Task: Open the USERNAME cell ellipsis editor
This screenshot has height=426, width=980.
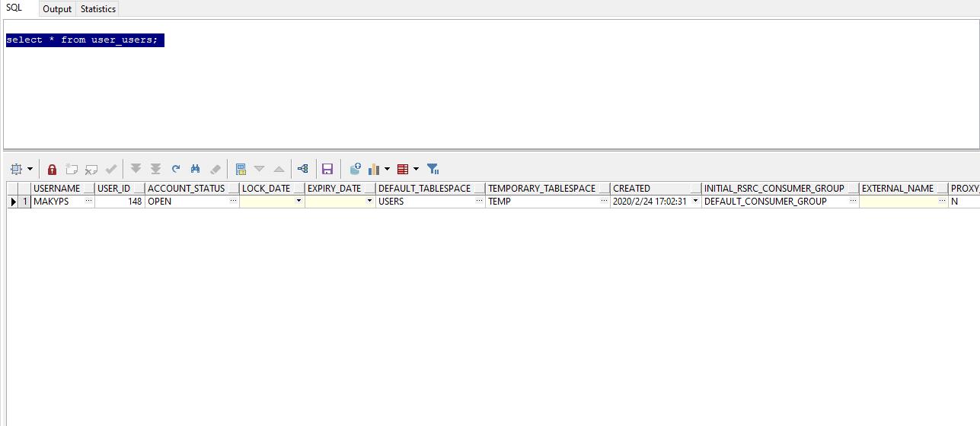Action: coord(88,202)
